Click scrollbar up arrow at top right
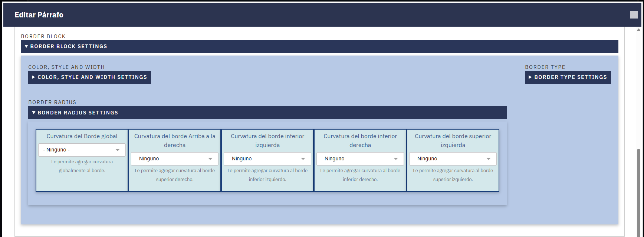 pyautogui.click(x=638, y=30)
